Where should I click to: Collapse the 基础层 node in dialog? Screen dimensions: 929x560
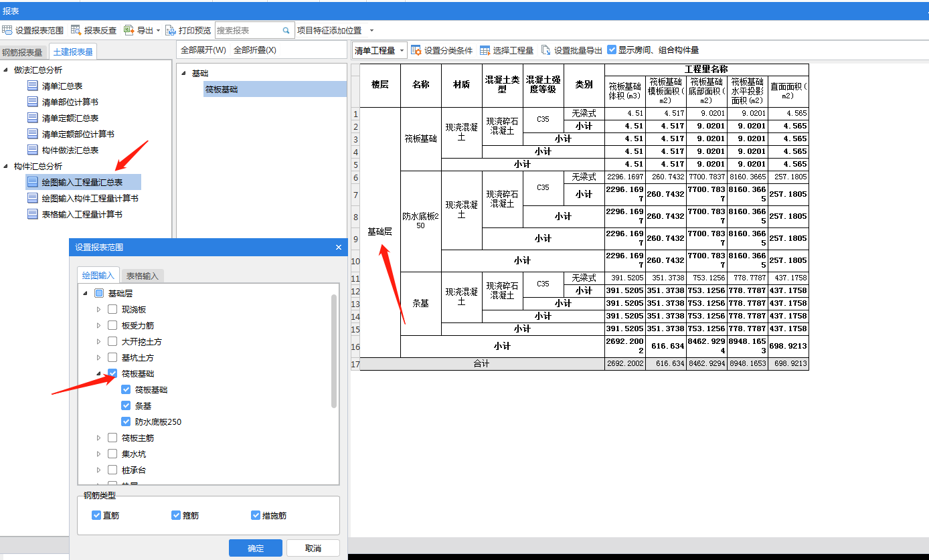85,293
